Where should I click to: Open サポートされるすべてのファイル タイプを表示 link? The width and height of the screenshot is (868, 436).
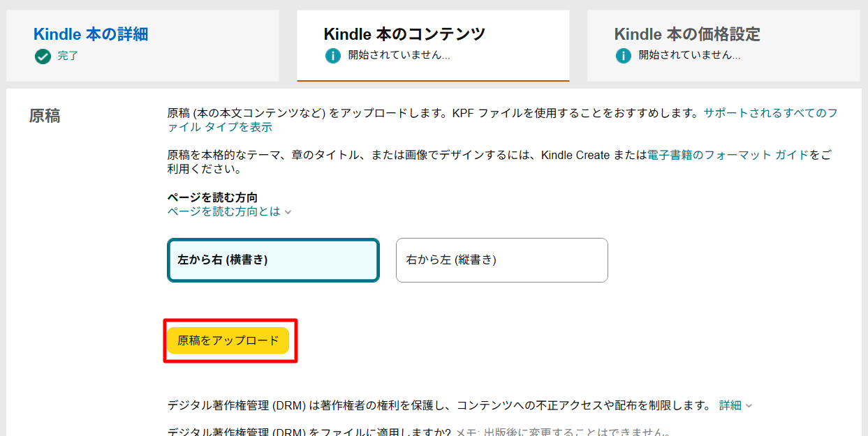pos(502,120)
